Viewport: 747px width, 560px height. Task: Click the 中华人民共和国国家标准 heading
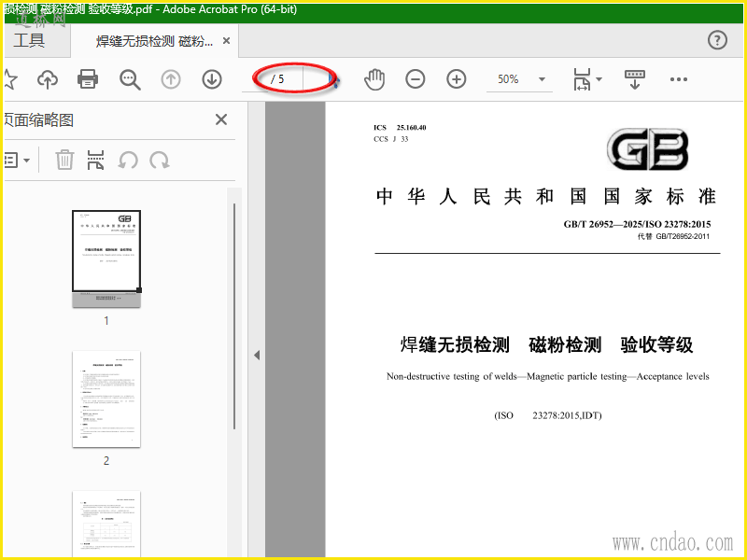546,196
